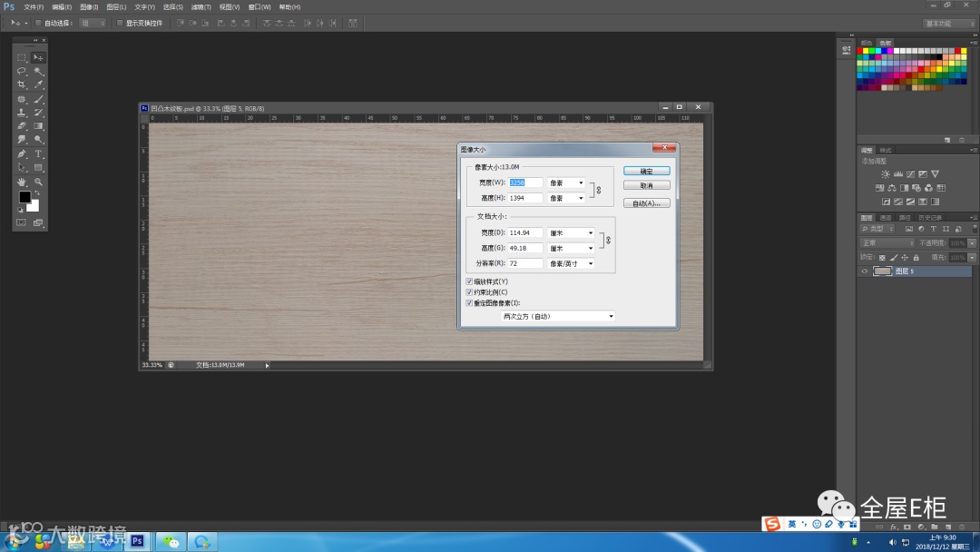Select the Lasso tool
The image size is (980, 552).
point(21,71)
